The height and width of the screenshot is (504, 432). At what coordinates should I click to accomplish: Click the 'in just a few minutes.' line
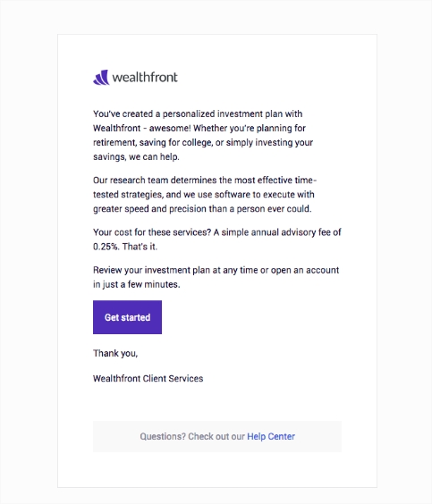point(136,284)
